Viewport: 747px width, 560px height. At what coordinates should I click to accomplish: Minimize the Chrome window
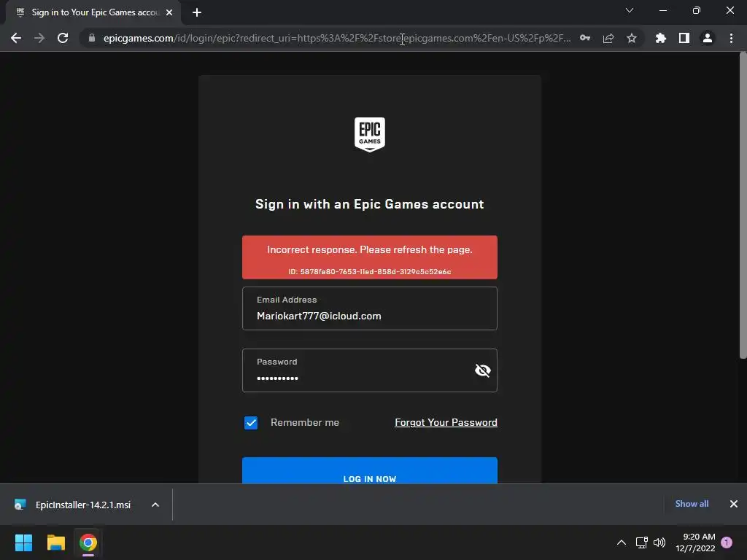pyautogui.click(x=663, y=10)
